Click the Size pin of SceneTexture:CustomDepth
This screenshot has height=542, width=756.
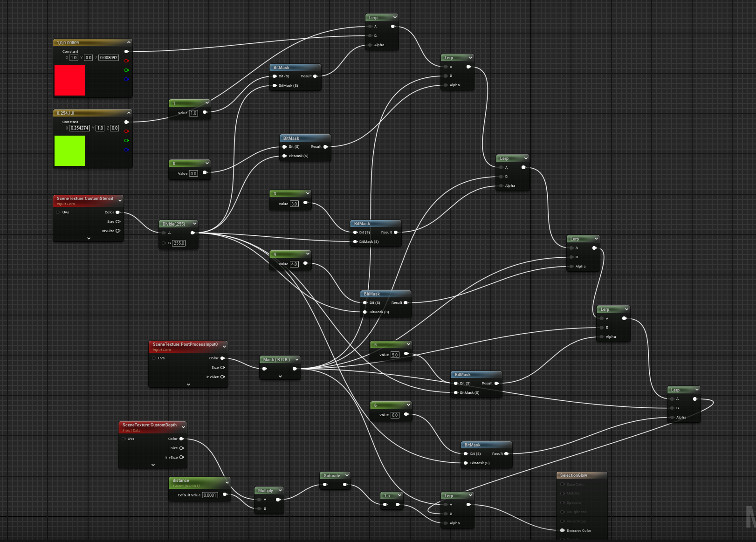point(181,448)
